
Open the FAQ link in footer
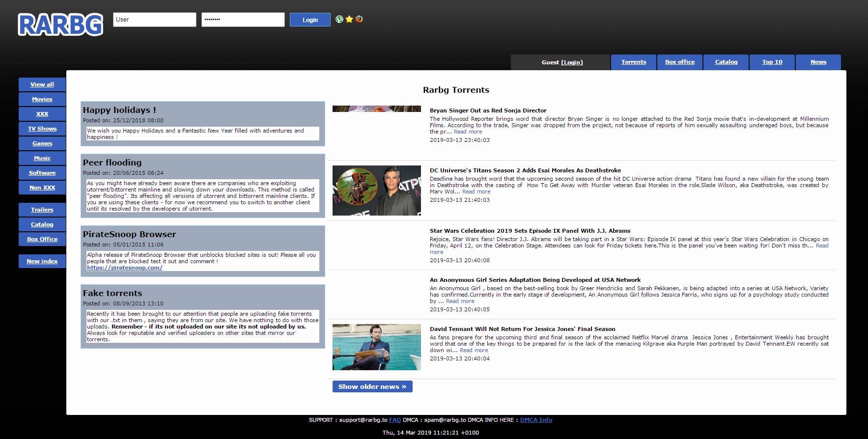[395, 420]
